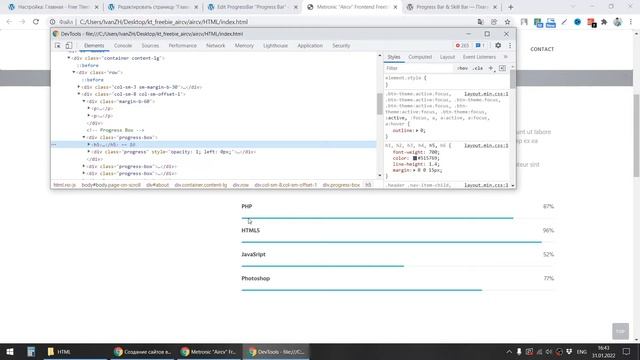The height and width of the screenshot is (360, 640).
Task: Open the extensions puzzle piece menu
Action: [604, 22]
